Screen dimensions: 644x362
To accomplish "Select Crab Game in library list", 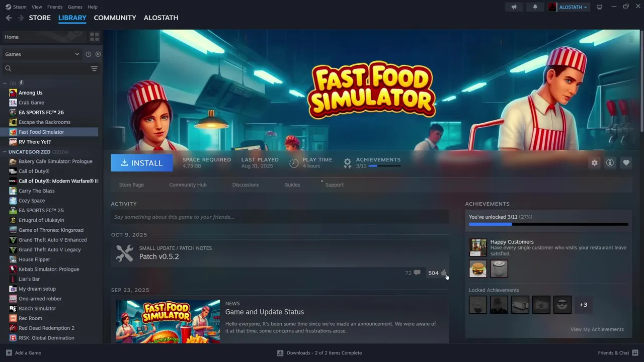I will [x=31, y=103].
